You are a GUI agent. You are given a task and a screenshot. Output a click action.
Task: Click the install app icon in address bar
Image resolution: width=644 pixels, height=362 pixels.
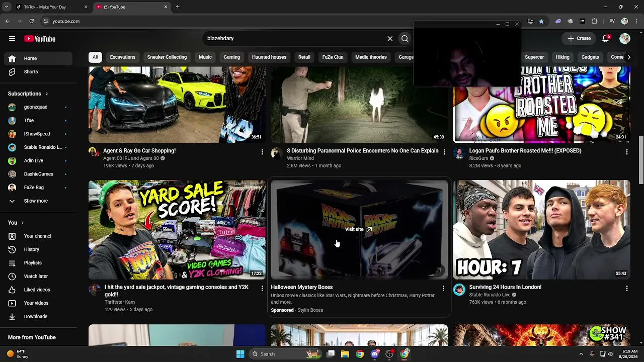[x=530, y=21]
